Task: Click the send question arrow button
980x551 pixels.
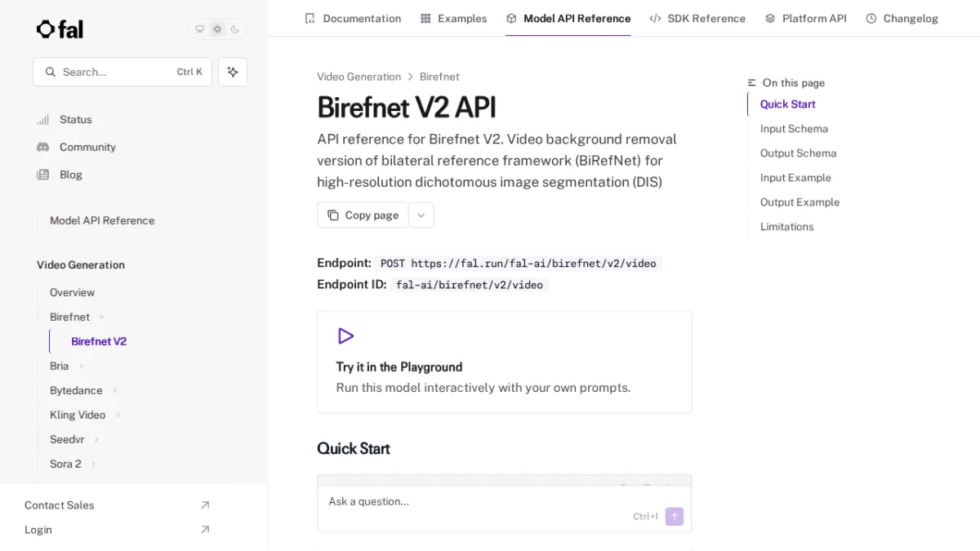Action: point(675,517)
